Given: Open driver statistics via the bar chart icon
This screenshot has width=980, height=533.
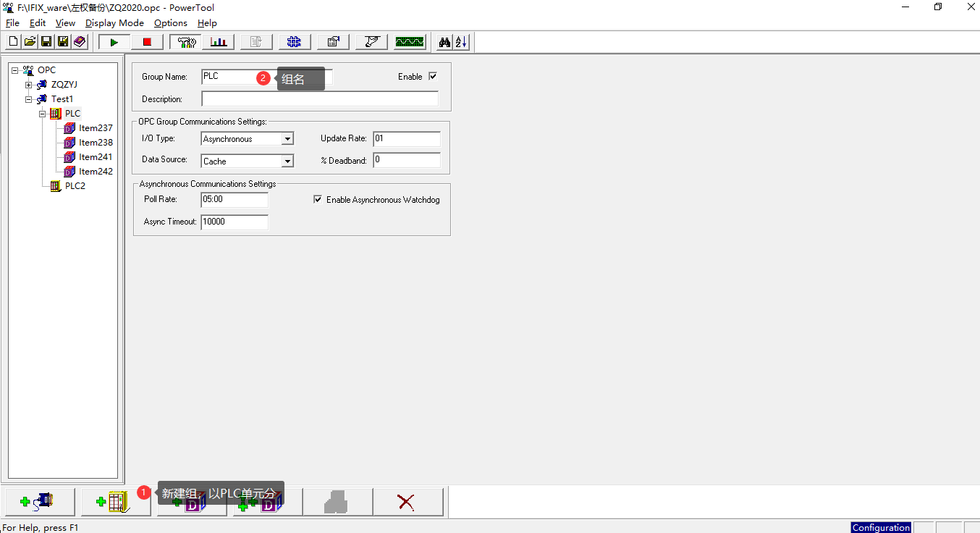Looking at the screenshot, I should [219, 42].
